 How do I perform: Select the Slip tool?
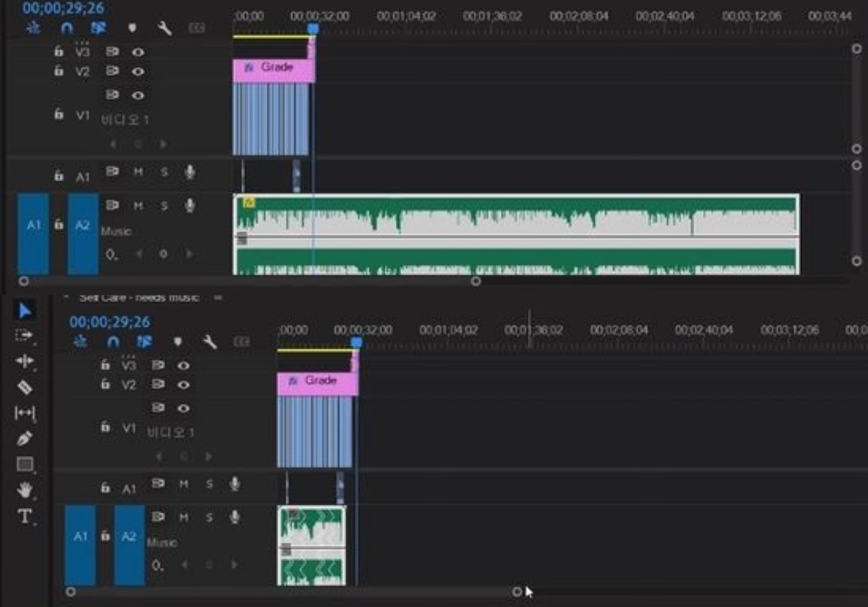coord(24,412)
